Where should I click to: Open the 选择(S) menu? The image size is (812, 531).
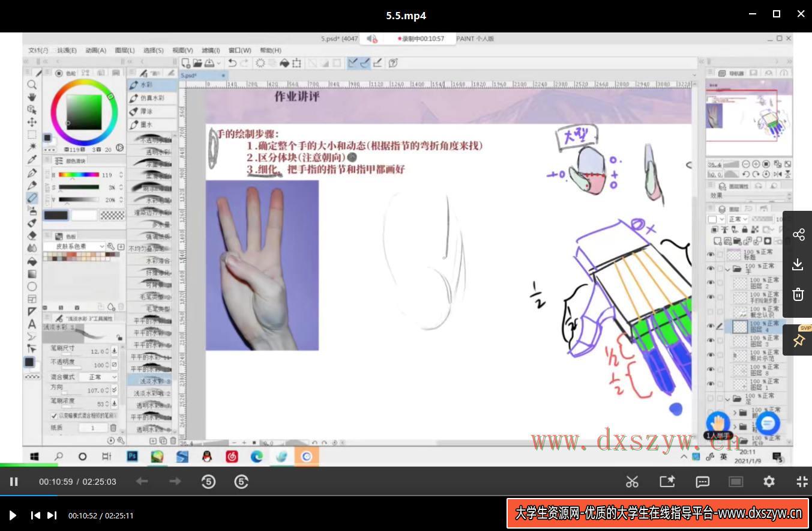pyautogui.click(x=153, y=50)
